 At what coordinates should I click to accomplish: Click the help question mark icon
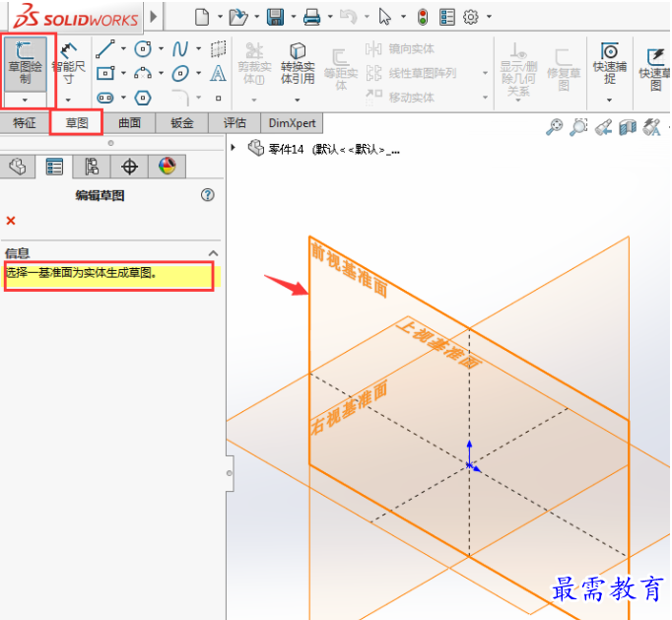coord(208,195)
